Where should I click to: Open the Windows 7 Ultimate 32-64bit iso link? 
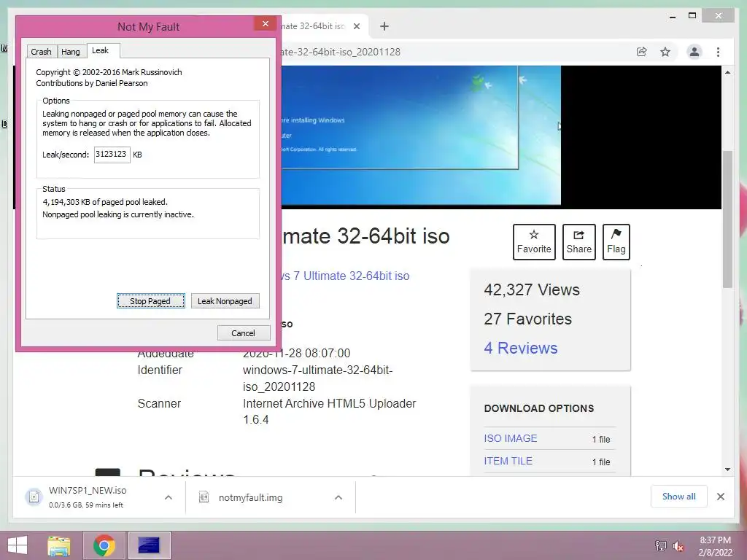tap(345, 276)
